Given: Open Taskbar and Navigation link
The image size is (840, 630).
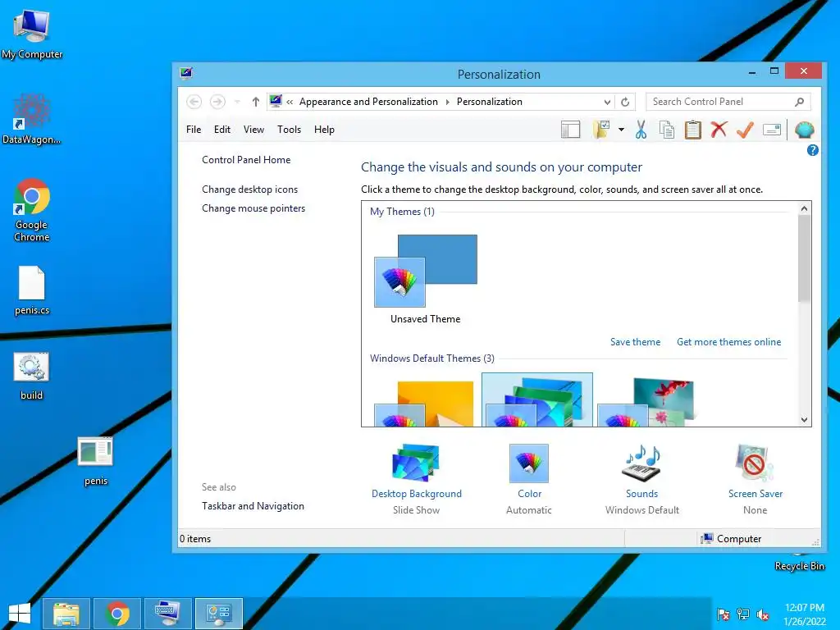Looking at the screenshot, I should [x=253, y=506].
